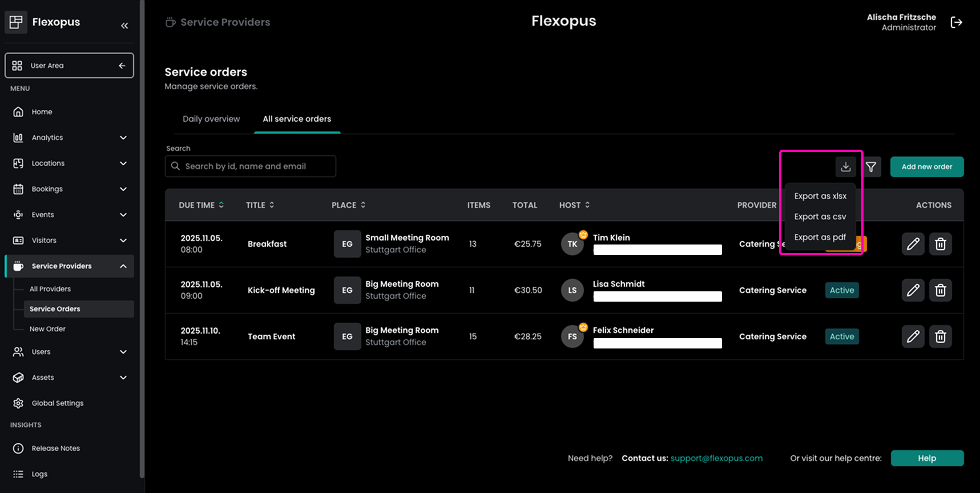
Task: Collapse the Service Providers section
Action: pos(123,266)
